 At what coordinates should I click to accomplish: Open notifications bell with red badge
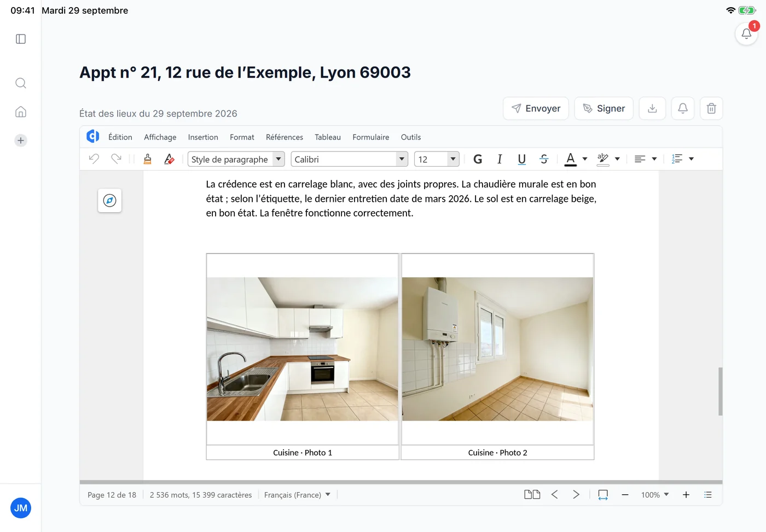point(747,33)
